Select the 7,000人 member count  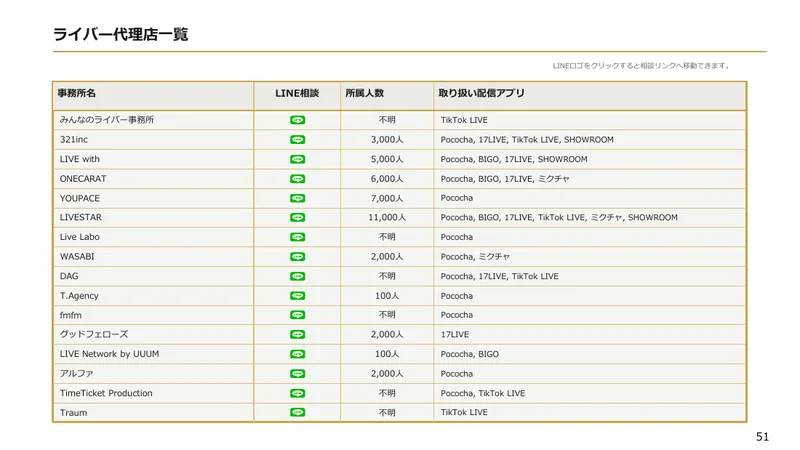[x=387, y=198]
